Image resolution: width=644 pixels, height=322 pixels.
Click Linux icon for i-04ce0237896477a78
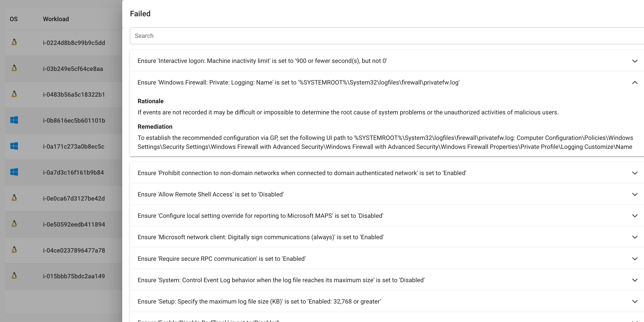[14, 250]
